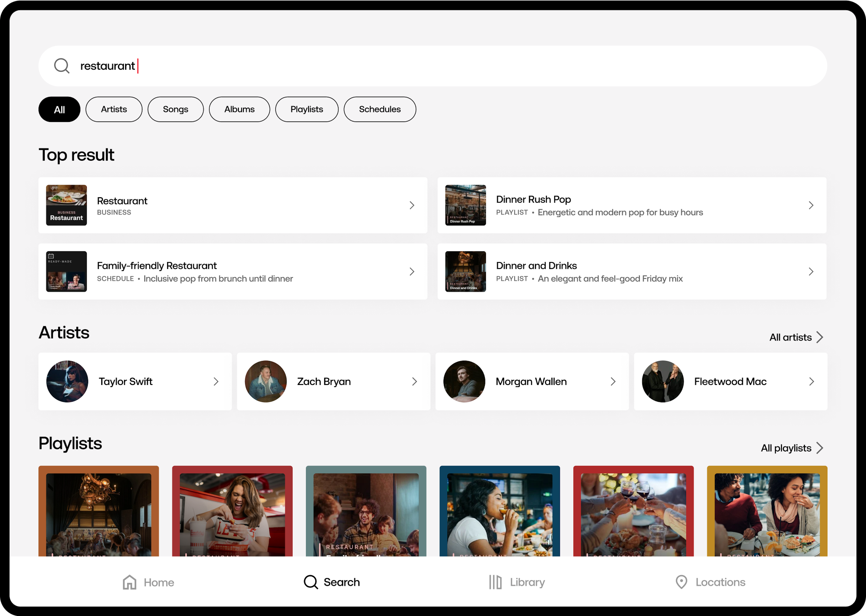Select the Dinner Rush Pop title

click(533, 199)
